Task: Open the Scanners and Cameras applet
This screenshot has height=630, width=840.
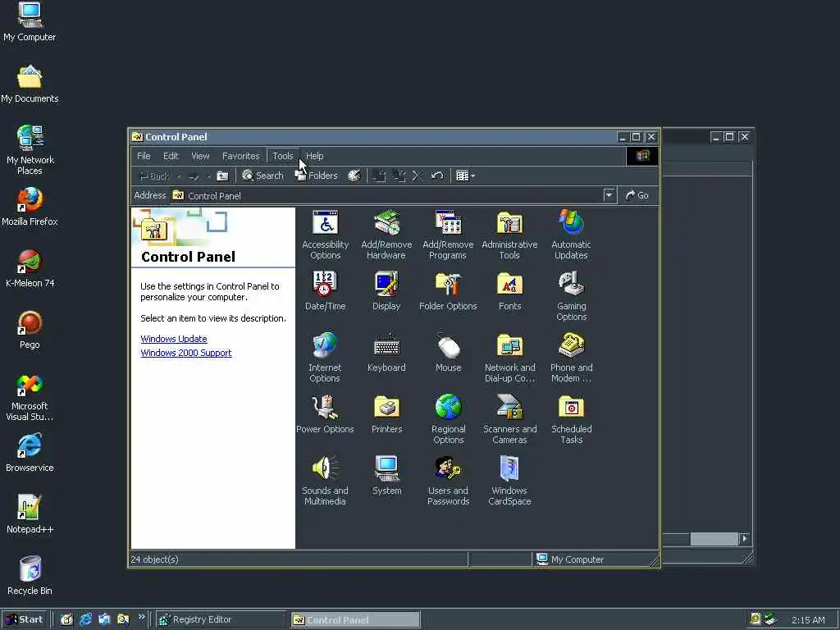Action: click(509, 419)
